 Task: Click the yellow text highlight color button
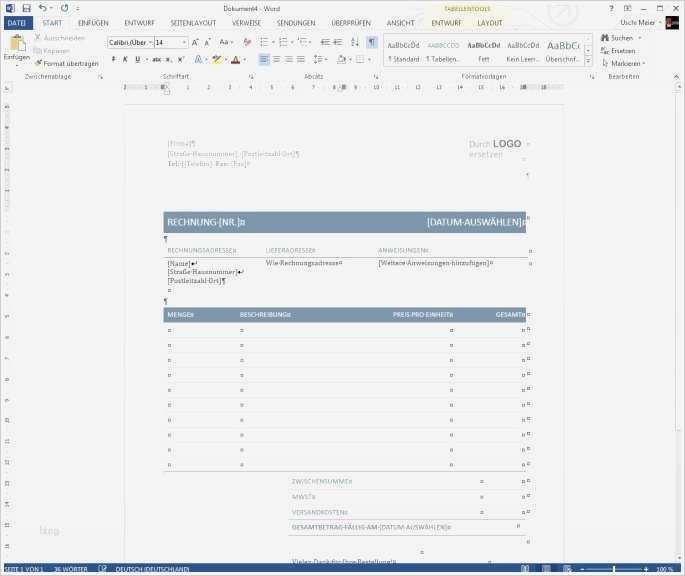click(217, 59)
